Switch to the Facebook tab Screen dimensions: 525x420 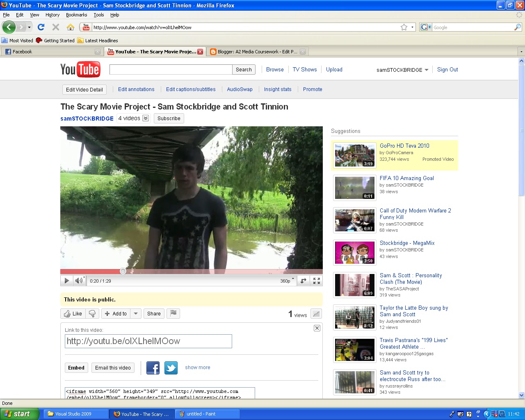(52, 52)
